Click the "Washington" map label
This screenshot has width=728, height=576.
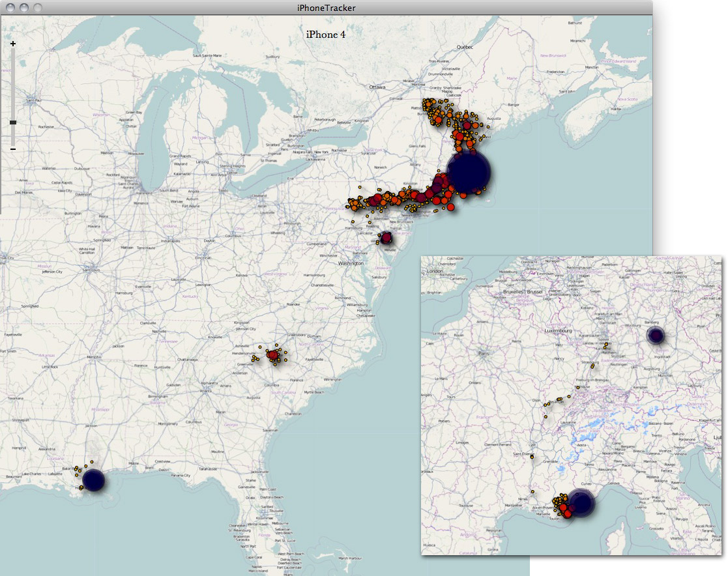click(351, 263)
